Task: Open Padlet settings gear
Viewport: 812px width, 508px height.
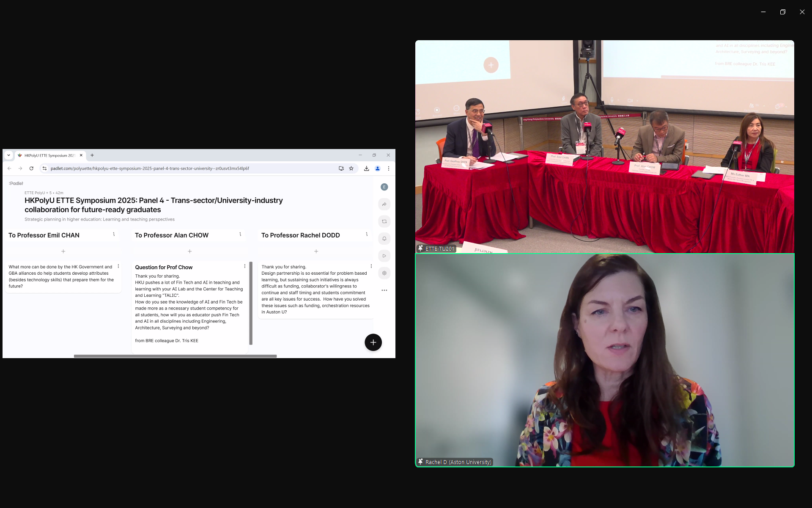Action: (384, 273)
